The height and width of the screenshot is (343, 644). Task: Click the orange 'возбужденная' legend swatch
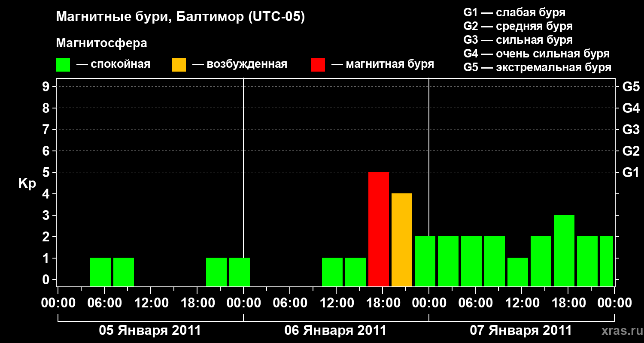pyautogui.click(x=179, y=65)
